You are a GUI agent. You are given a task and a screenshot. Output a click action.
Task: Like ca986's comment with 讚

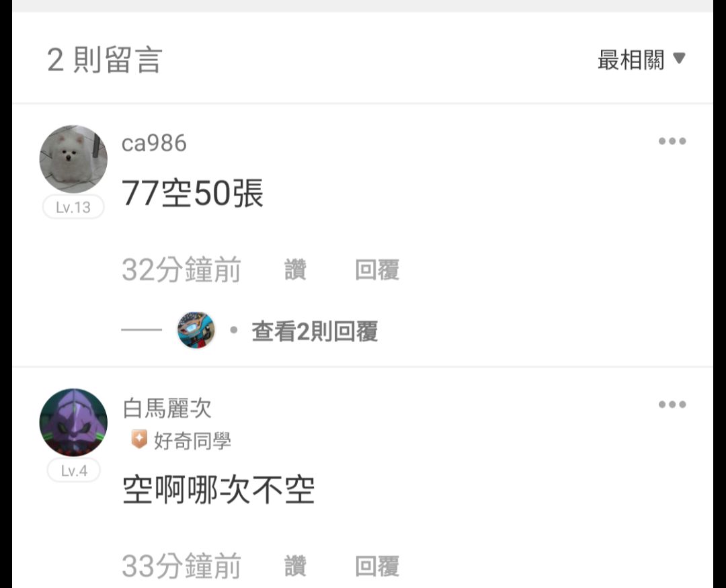pyautogui.click(x=295, y=270)
